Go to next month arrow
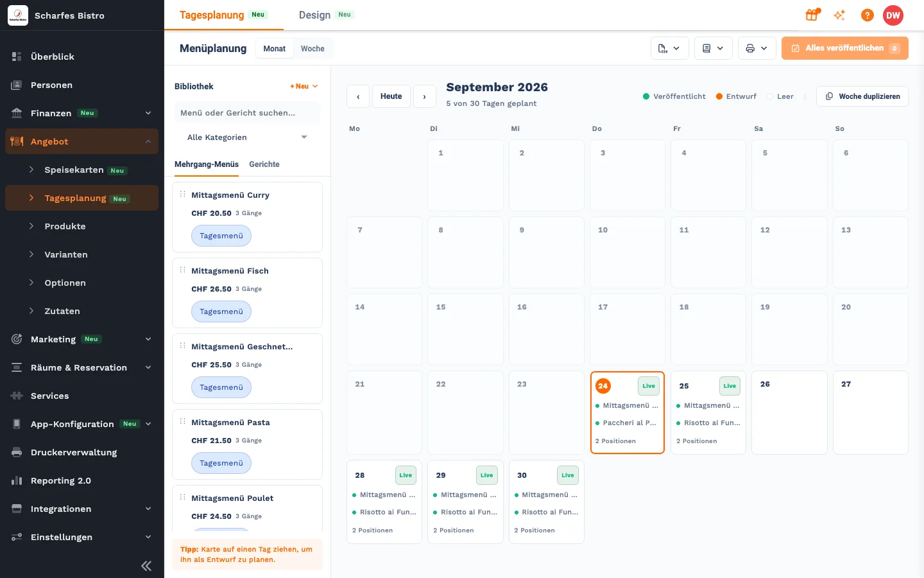The image size is (924, 578). point(424,96)
